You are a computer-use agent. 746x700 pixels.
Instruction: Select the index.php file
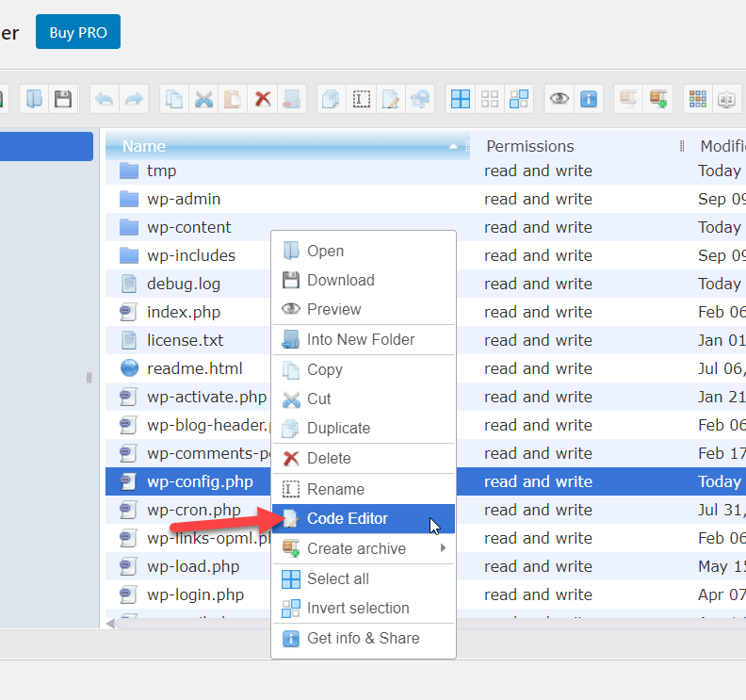tap(183, 312)
